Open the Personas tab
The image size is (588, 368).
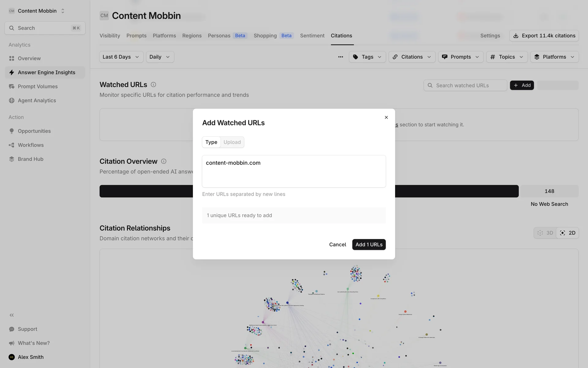tap(219, 36)
